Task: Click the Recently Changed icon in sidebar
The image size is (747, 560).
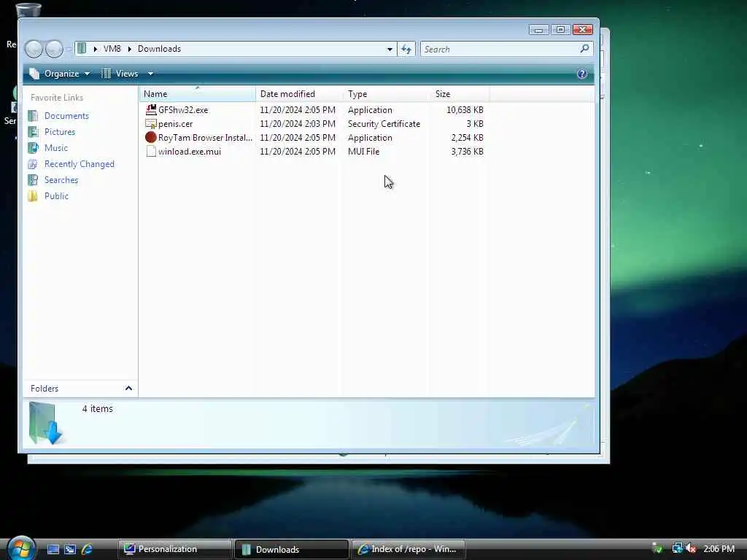Action: tap(33, 164)
